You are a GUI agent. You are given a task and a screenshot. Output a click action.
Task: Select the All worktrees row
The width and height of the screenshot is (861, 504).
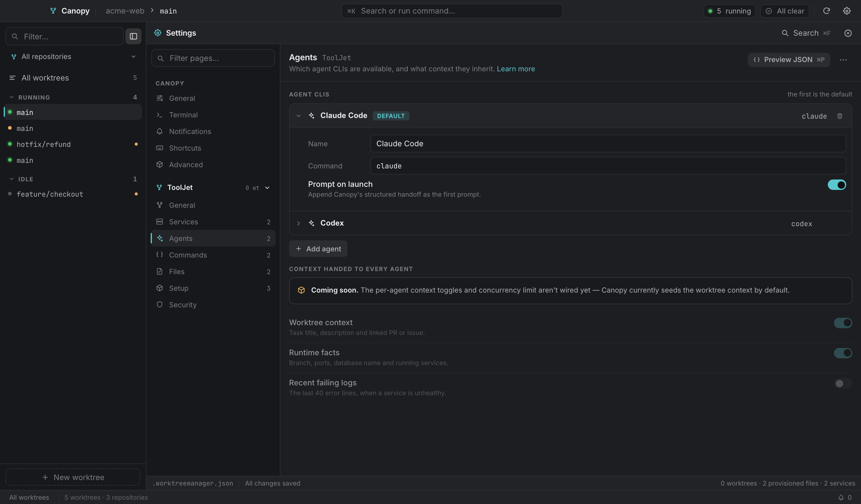coord(73,78)
